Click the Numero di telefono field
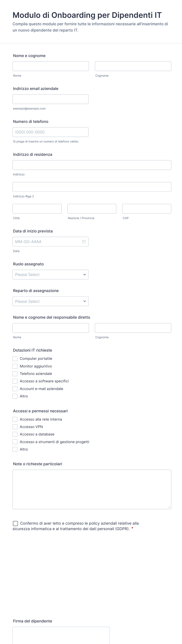182x644 pixels. tap(50, 132)
